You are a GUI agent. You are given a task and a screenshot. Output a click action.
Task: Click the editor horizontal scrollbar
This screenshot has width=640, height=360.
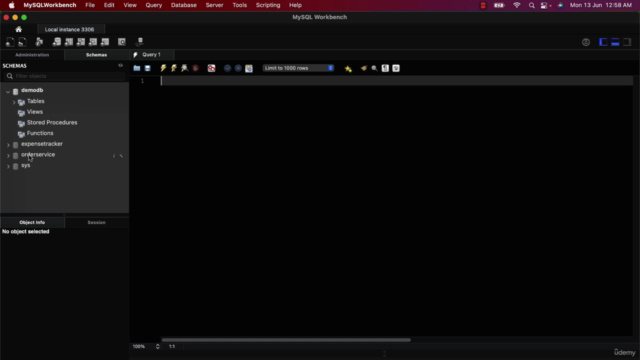[286, 340]
